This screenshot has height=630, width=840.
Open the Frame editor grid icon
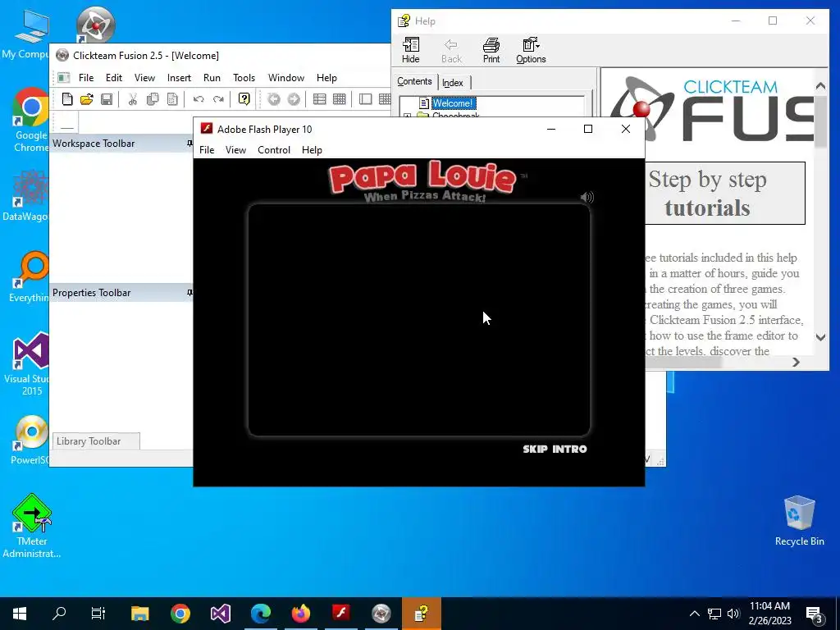point(339,99)
